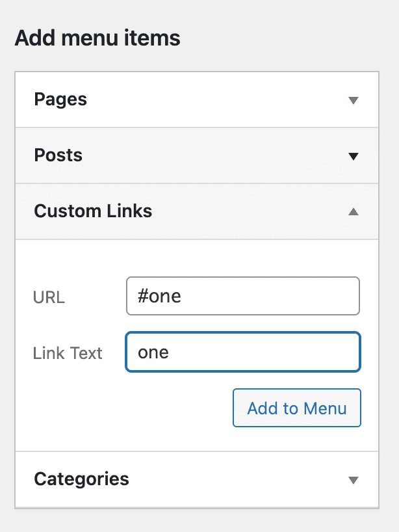
Task: Open the Posts accordion title
Action: pos(58,155)
